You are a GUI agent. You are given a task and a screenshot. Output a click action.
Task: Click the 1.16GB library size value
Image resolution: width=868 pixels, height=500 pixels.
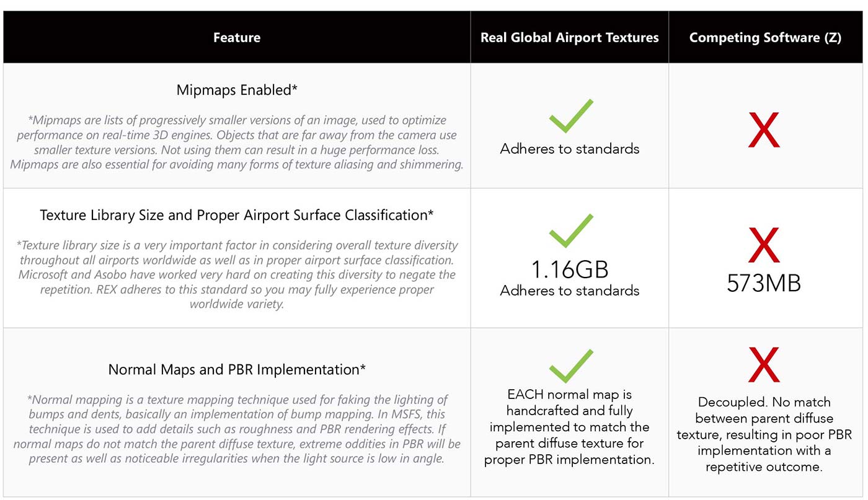click(x=570, y=269)
